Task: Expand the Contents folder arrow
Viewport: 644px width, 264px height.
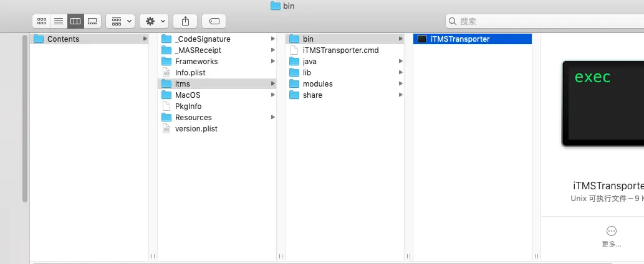Action: [x=145, y=39]
